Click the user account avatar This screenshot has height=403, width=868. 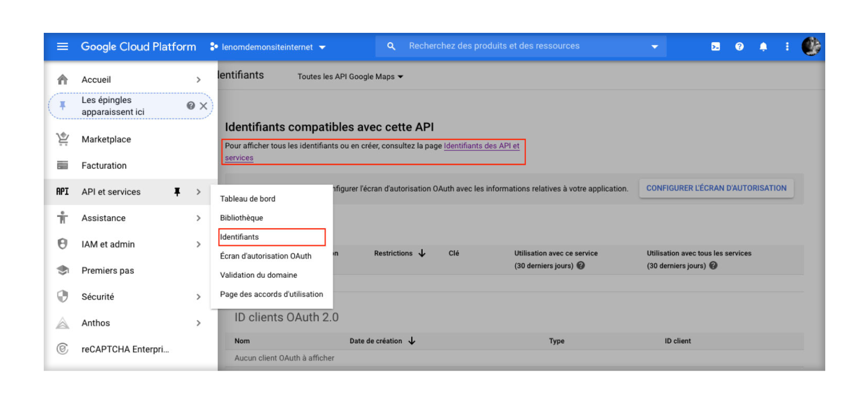[x=811, y=47]
